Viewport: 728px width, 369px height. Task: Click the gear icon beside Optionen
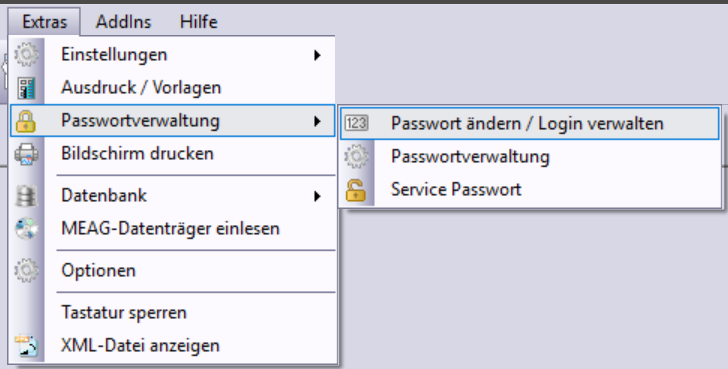tap(26, 271)
